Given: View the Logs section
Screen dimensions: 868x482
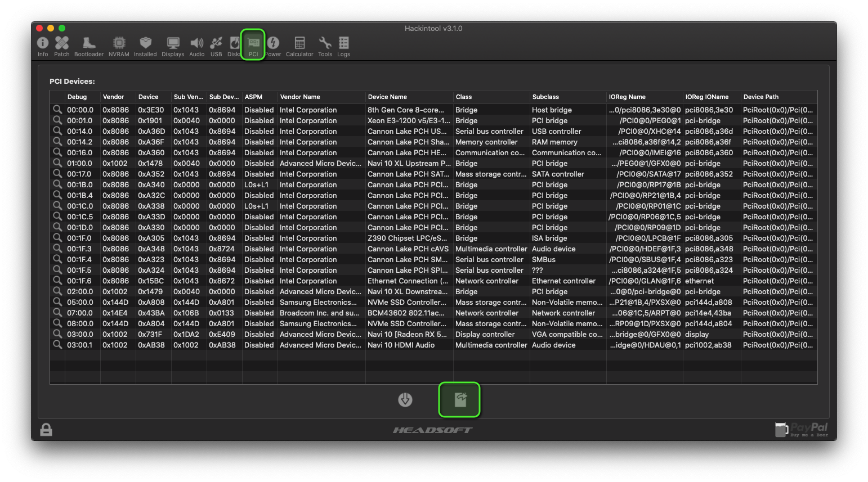Looking at the screenshot, I should coord(343,46).
